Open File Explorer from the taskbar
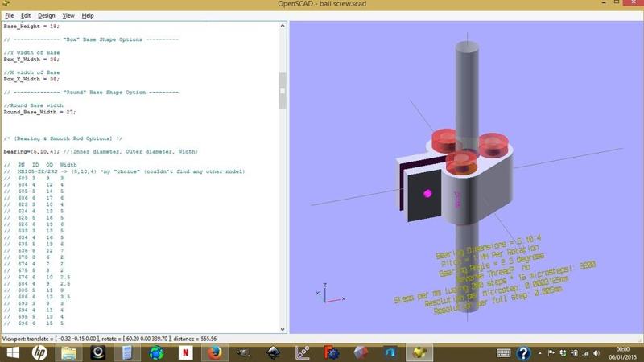 (x=68, y=352)
